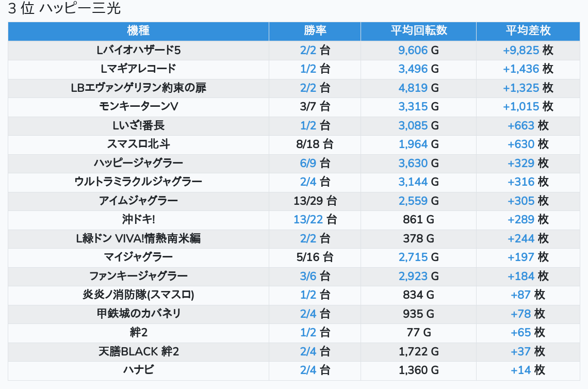Click the machine name Lいざ!番長
The height and width of the screenshot is (389, 588).
click(x=138, y=126)
